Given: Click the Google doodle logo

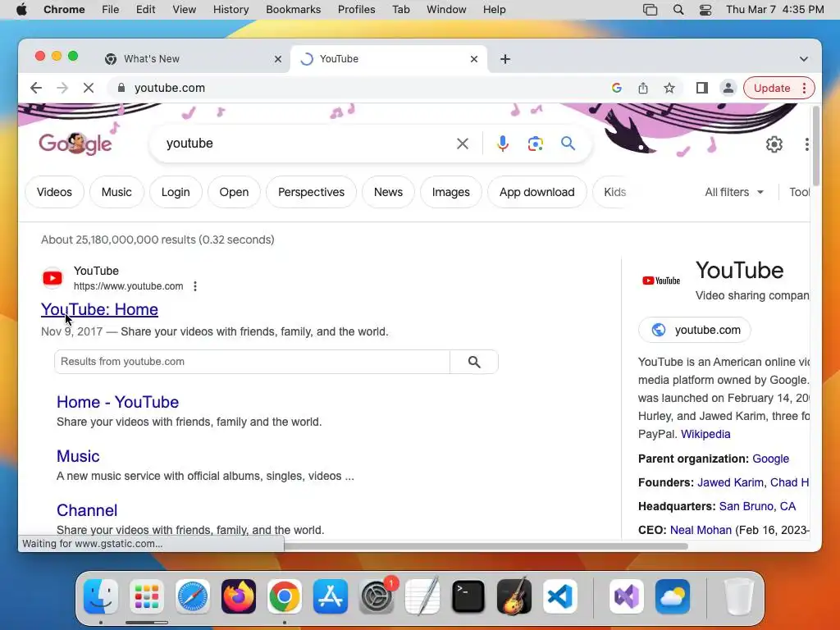Looking at the screenshot, I should tap(75, 144).
